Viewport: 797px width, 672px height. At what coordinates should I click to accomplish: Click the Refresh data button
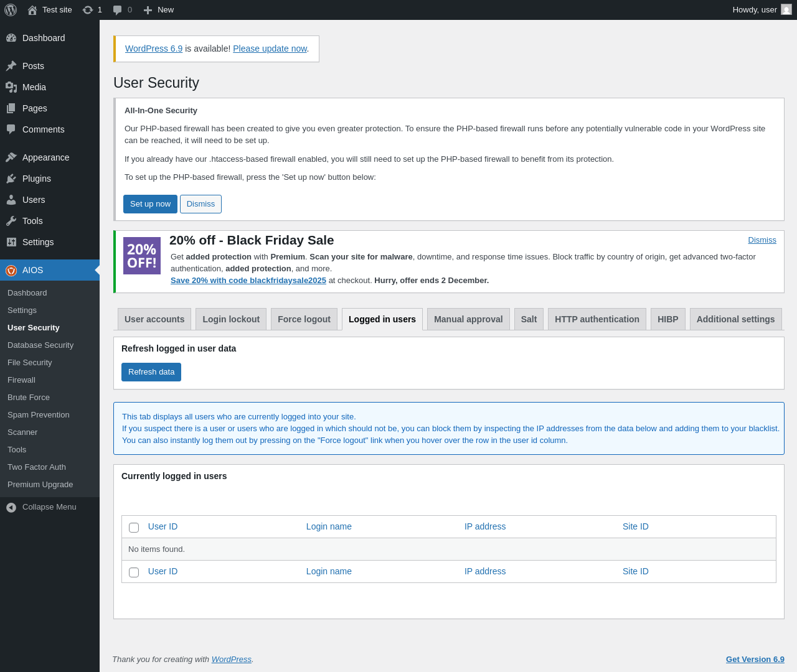click(x=151, y=372)
